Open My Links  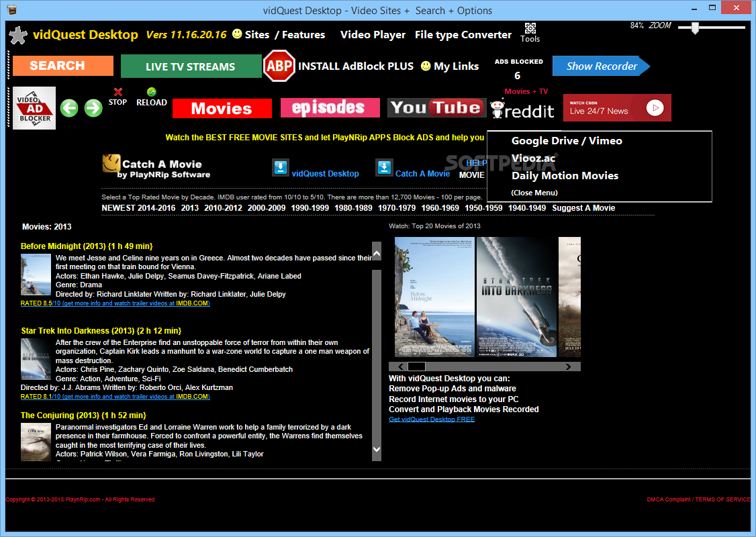coord(456,66)
